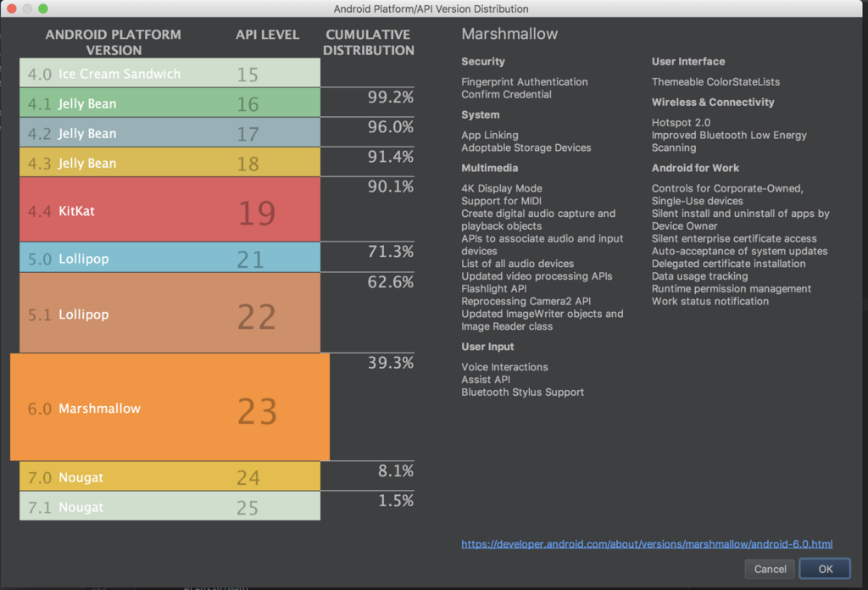This screenshot has width=868, height=590.
Task: Select the 5.1 Lollipop API 22 bar
Action: 170,313
